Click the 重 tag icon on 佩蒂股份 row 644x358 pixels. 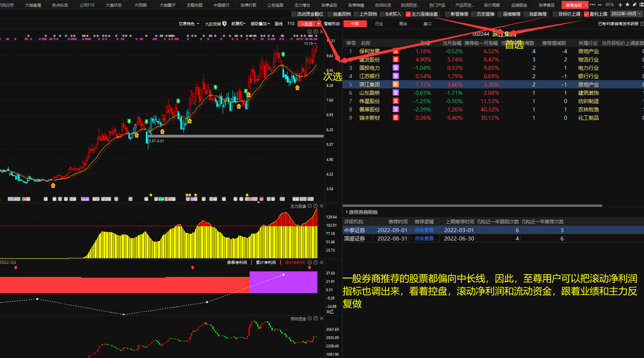pyautogui.click(x=395, y=109)
